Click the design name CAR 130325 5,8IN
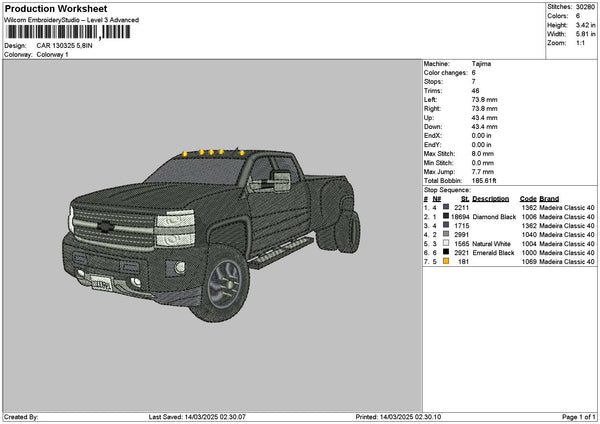The width and height of the screenshot is (600, 424). pos(64,46)
